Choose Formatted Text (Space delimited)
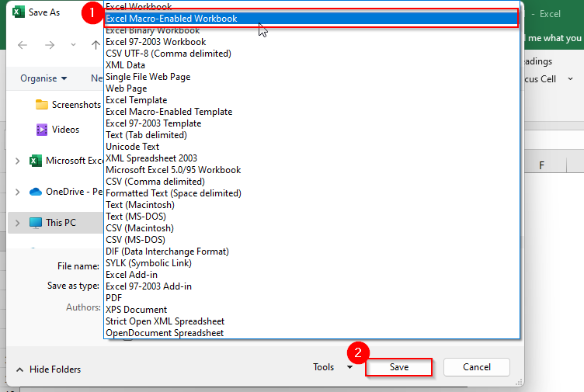Image resolution: width=584 pixels, height=392 pixels. tap(311, 193)
